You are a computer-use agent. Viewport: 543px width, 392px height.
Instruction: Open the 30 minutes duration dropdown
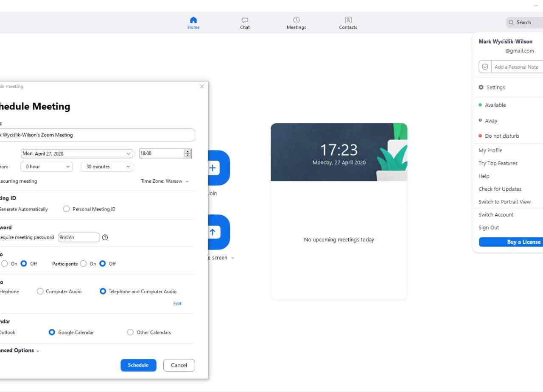point(107,167)
